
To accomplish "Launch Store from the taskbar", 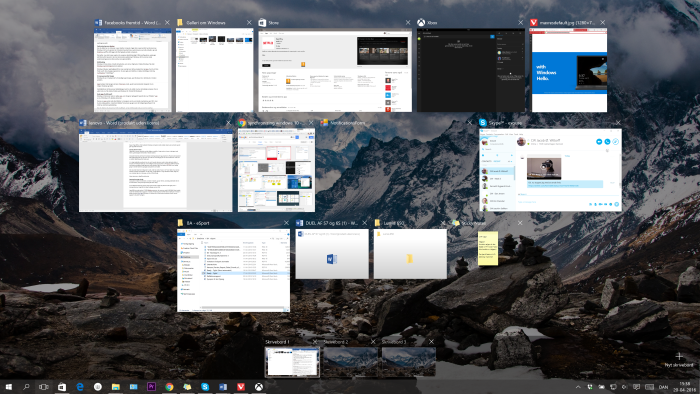I will [x=62, y=387].
